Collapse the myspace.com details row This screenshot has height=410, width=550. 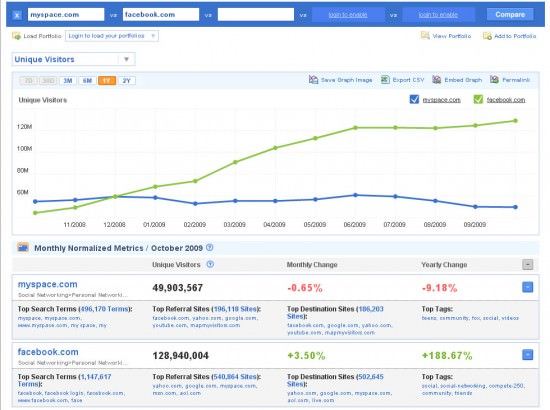point(528,287)
